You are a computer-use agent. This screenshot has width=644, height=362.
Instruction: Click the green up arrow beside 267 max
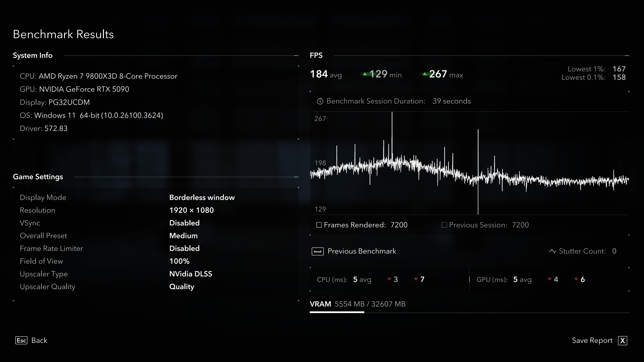point(424,74)
